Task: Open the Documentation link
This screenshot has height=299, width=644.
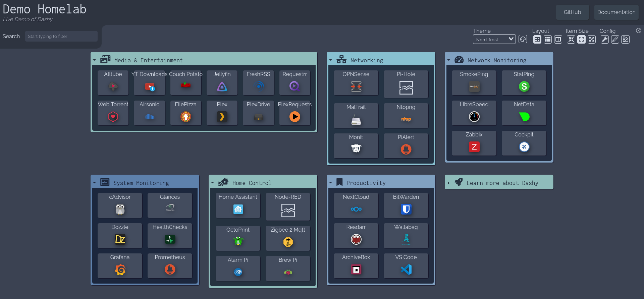Action: tap(616, 12)
